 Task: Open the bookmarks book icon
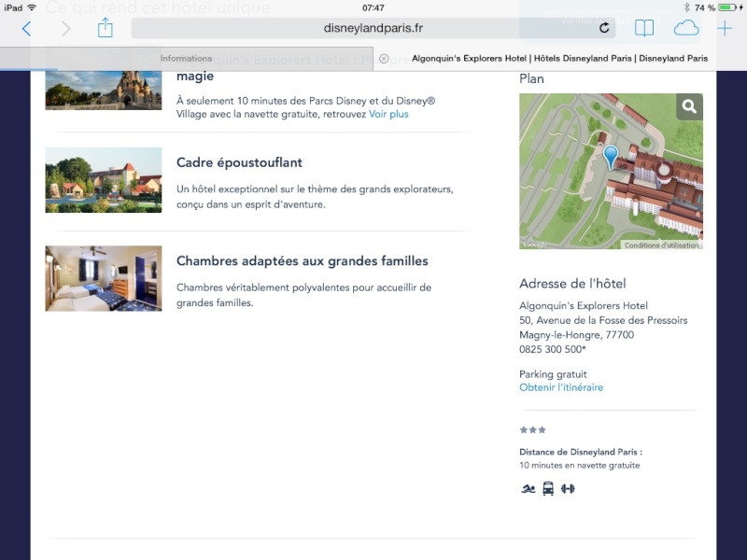pos(644,28)
